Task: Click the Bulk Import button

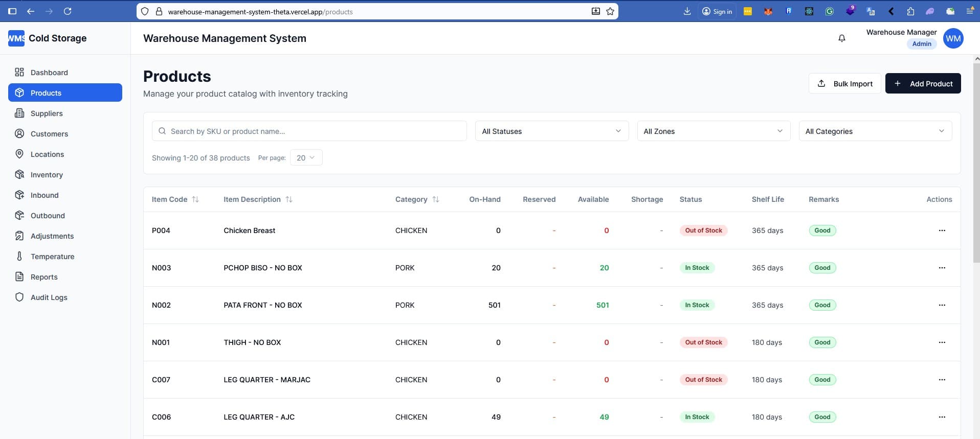Action: pos(844,84)
